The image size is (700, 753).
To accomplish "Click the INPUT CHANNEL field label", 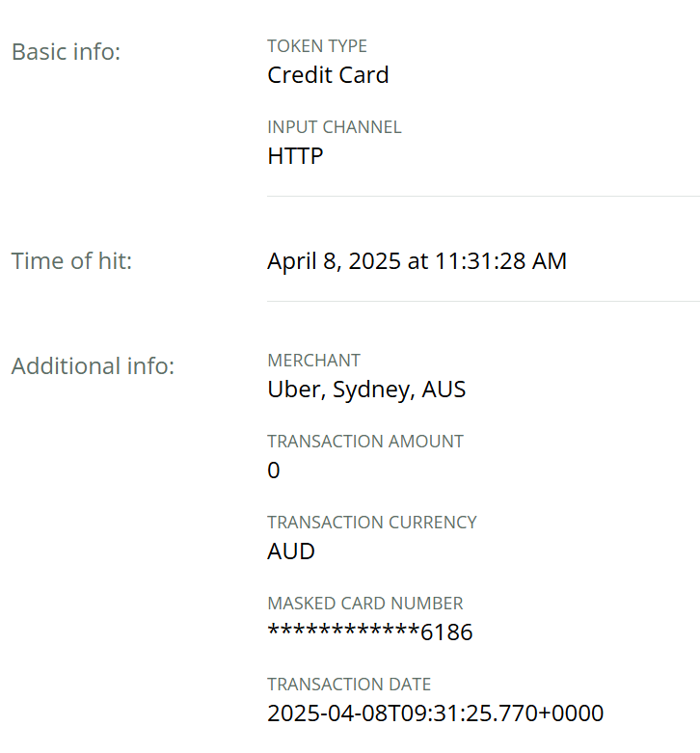I will (x=334, y=127).
